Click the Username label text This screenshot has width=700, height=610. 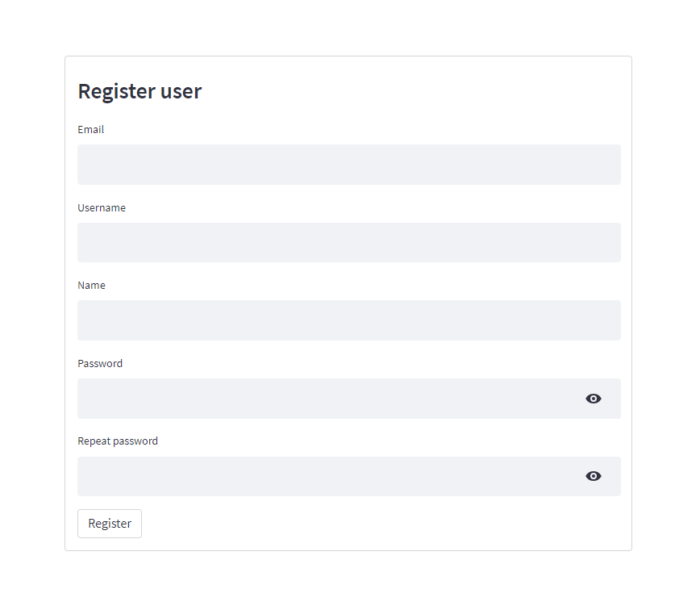101,207
